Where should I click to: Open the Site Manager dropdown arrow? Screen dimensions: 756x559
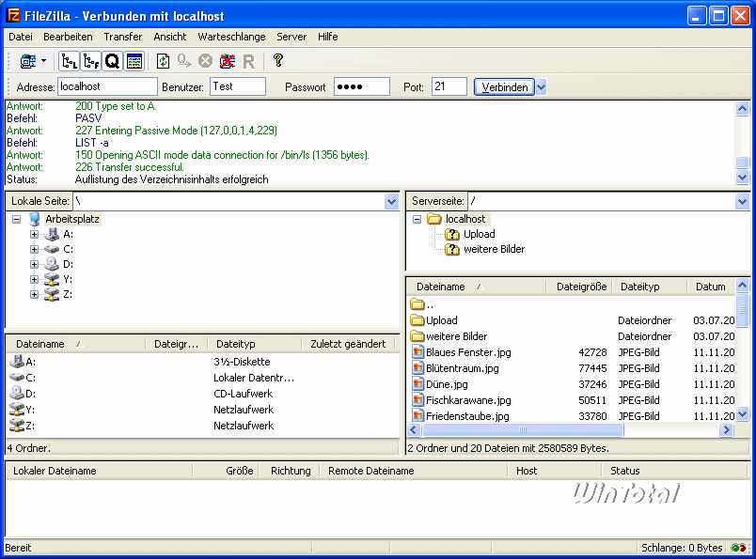point(43,61)
